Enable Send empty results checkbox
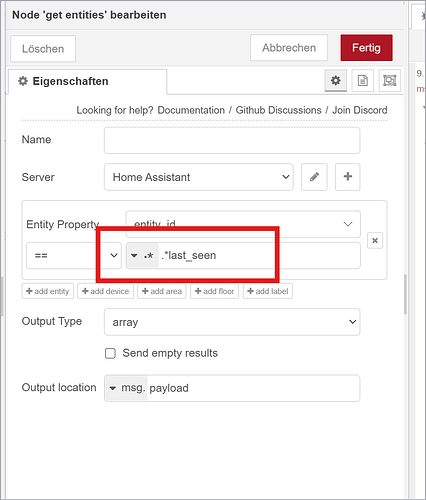This screenshot has height=500, width=426. (x=110, y=353)
